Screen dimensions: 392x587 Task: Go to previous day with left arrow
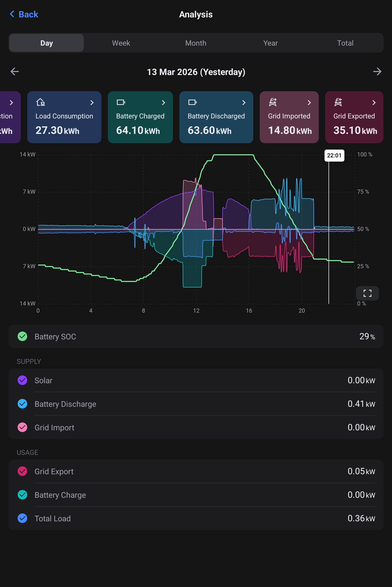pos(14,72)
